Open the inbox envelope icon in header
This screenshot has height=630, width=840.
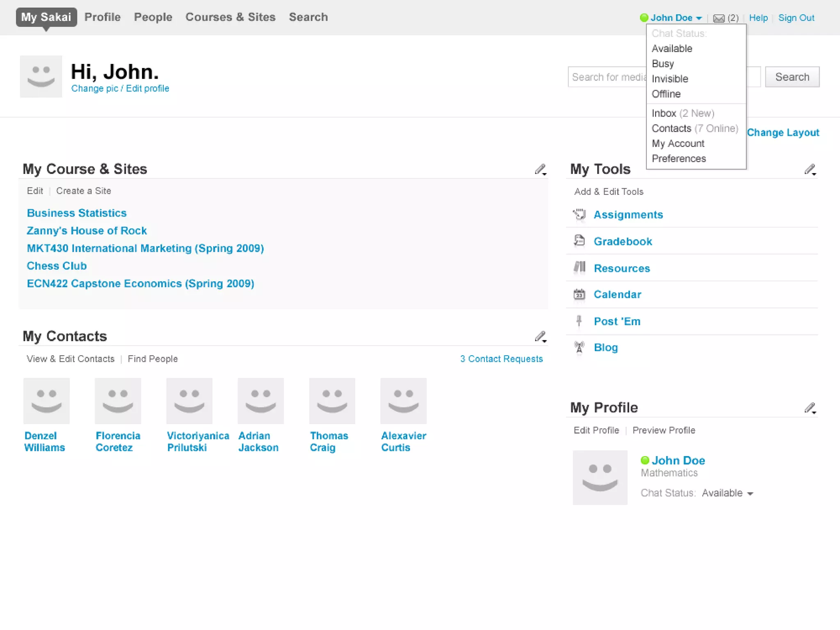pyautogui.click(x=719, y=18)
